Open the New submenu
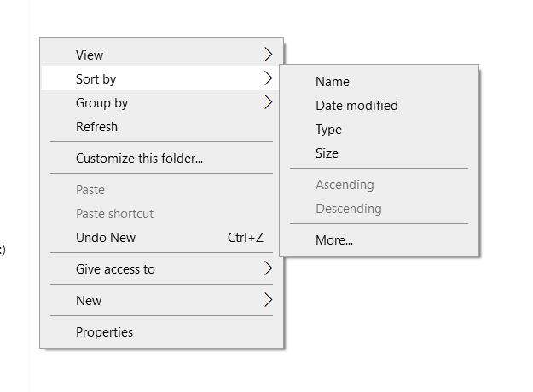 [x=89, y=301]
